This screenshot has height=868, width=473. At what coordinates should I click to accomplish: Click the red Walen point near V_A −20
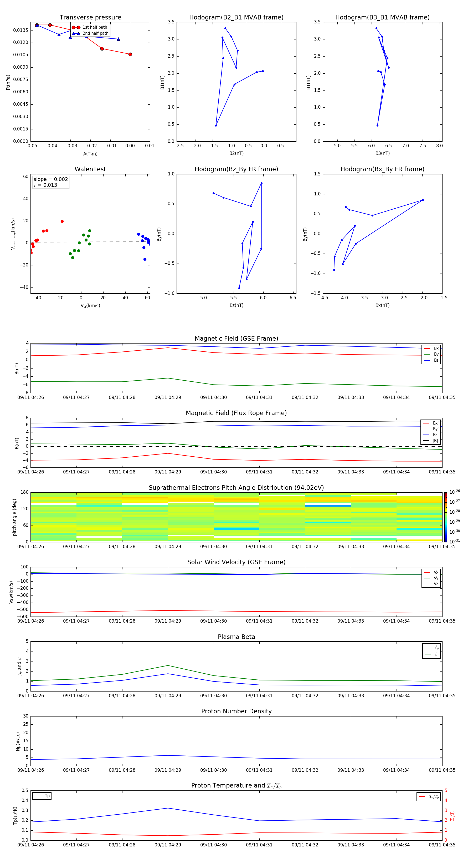62,221
